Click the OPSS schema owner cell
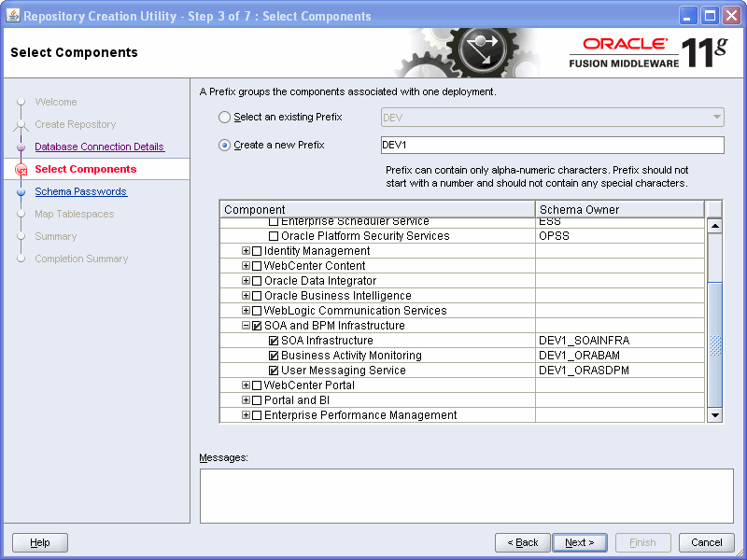Screen dimensions: 747x560 [x=620, y=236]
